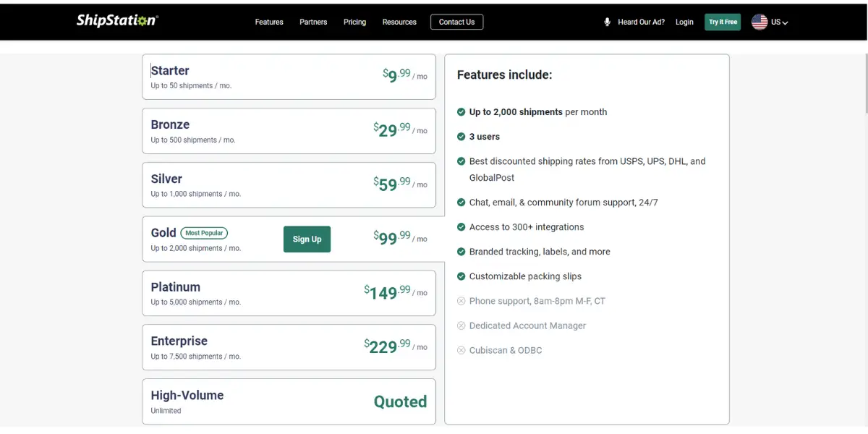Select the Bronze plan card

point(289,131)
